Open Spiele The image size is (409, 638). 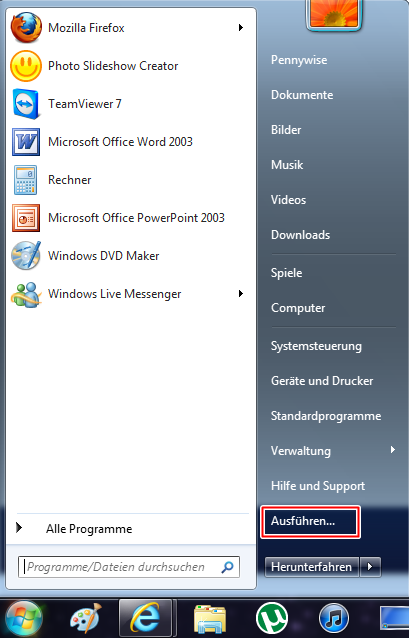(x=287, y=273)
